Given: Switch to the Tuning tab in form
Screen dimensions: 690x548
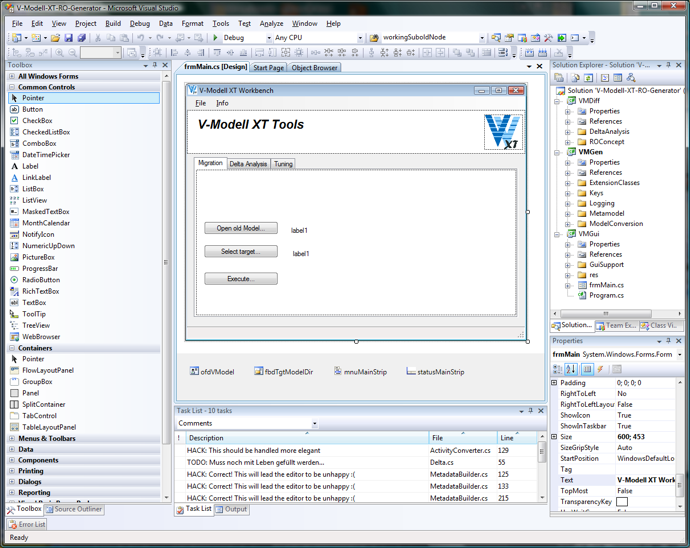Looking at the screenshot, I should [x=283, y=164].
